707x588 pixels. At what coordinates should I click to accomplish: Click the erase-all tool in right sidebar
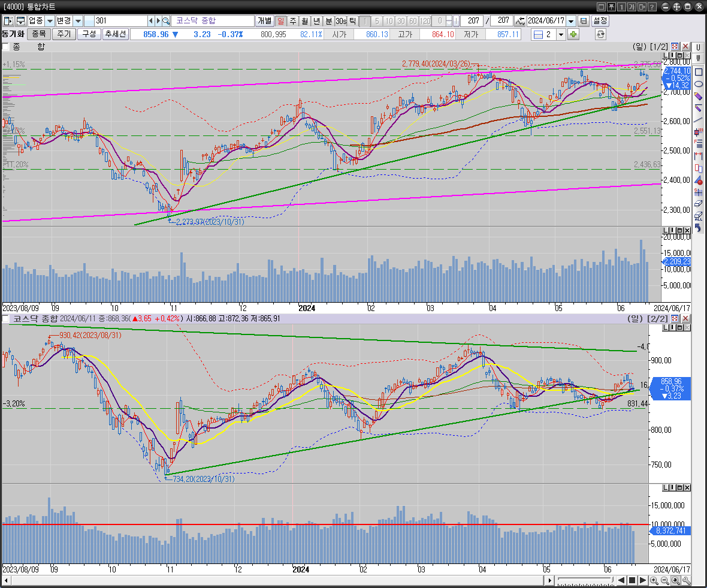pyautogui.click(x=699, y=216)
